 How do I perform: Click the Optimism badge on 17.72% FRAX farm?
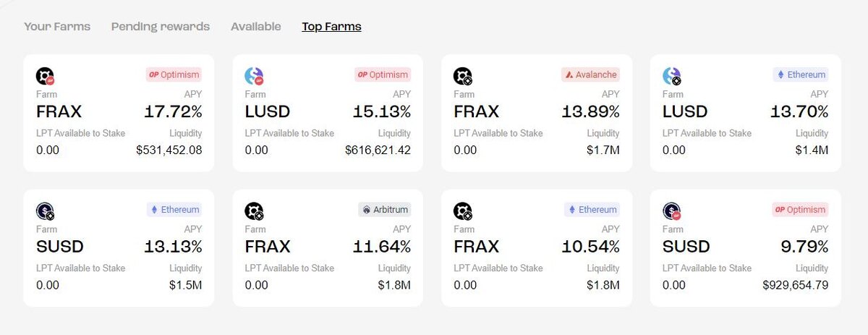pos(174,75)
